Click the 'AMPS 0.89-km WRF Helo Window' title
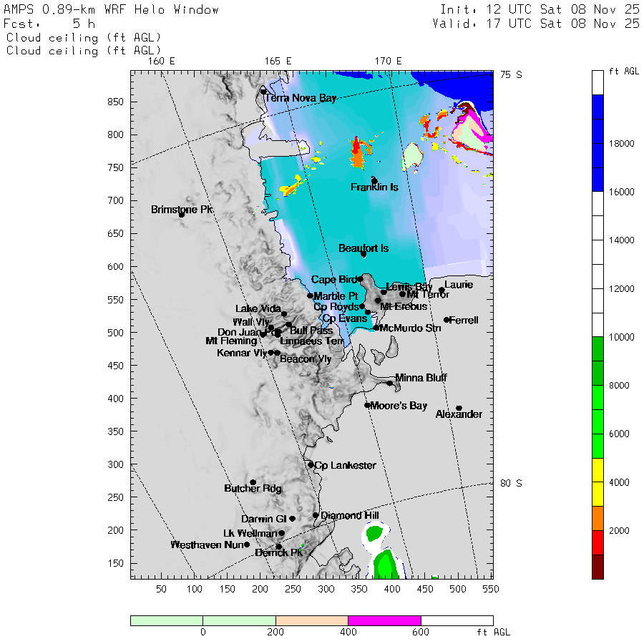Image resolution: width=644 pixels, height=644 pixels. (112, 10)
